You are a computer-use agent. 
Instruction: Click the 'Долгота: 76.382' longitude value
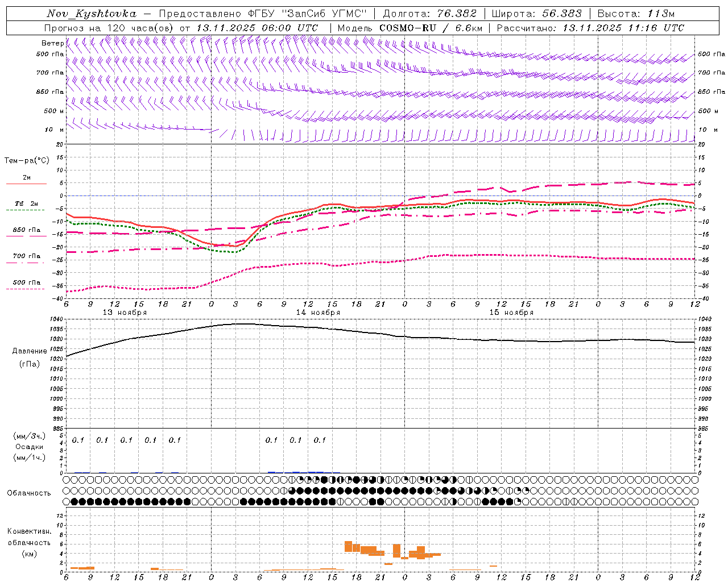coord(430,14)
